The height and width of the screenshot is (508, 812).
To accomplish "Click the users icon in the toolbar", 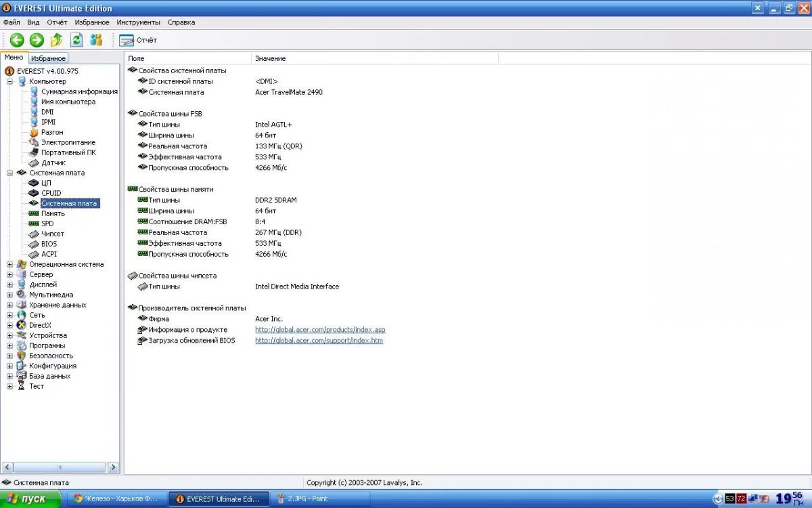I will click(96, 40).
